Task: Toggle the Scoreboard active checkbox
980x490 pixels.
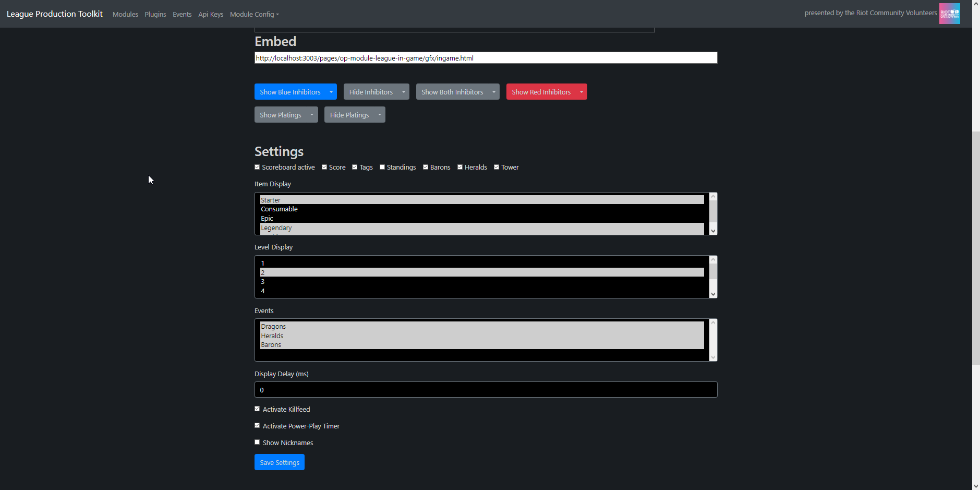Action: [257, 166]
